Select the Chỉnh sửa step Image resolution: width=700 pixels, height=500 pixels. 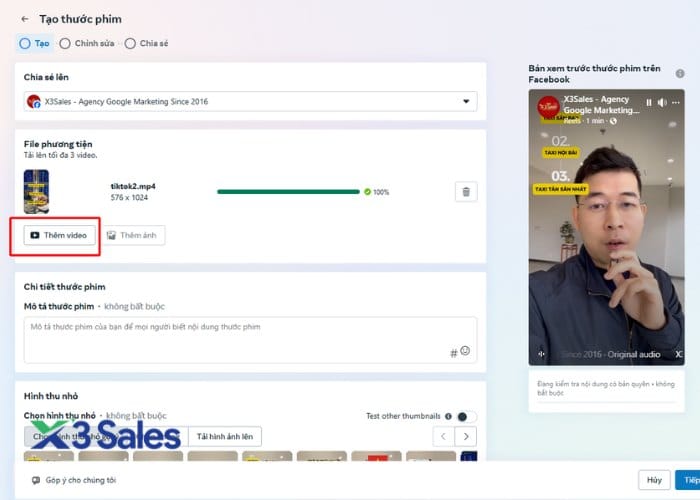click(87, 43)
